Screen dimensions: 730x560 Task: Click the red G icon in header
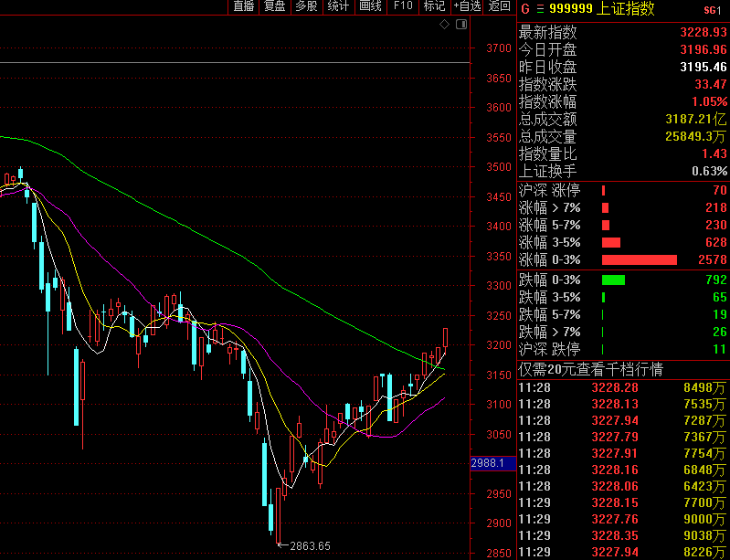tap(525, 9)
